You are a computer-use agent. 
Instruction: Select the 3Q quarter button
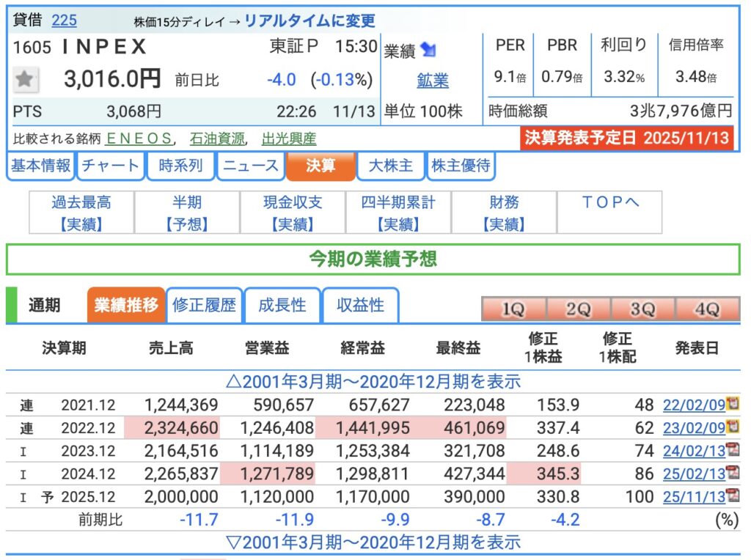click(642, 309)
